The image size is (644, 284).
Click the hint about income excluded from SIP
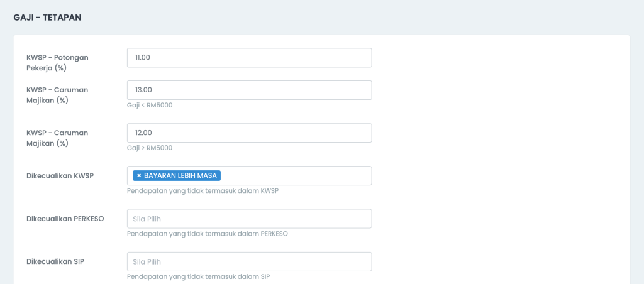(199, 276)
